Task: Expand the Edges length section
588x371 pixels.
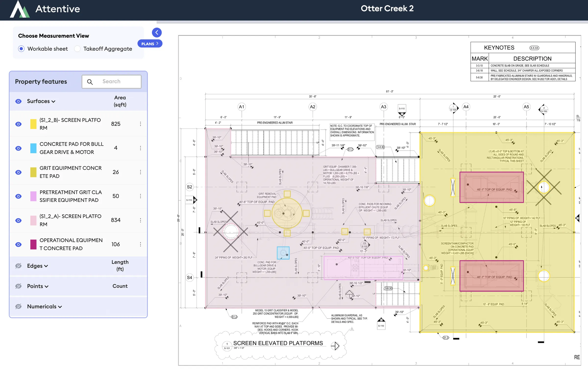Action: click(x=46, y=266)
